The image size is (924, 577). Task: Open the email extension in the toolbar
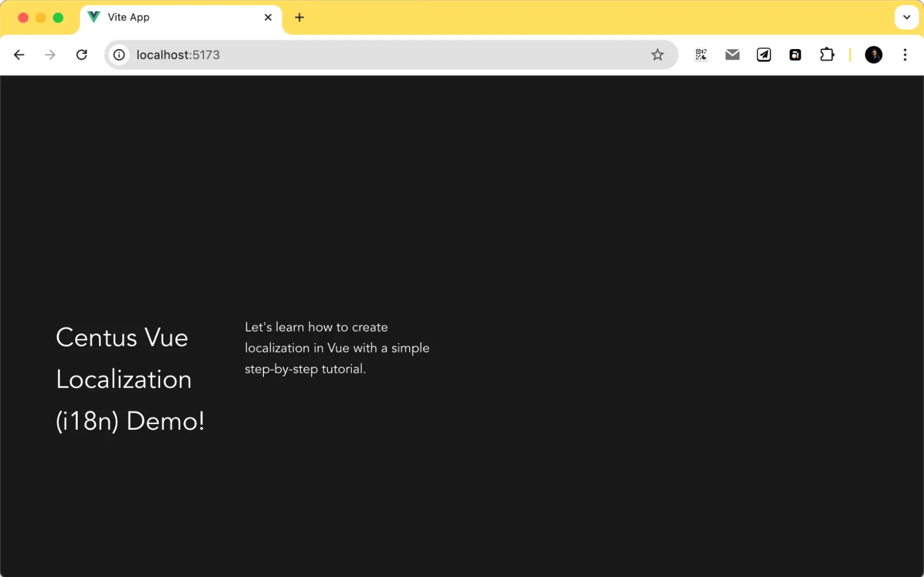pos(732,55)
